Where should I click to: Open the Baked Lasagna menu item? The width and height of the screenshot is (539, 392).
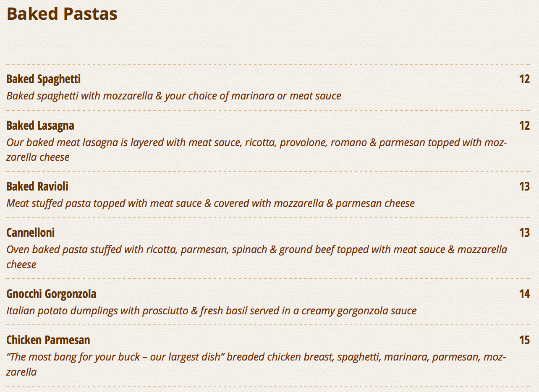point(40,125)
